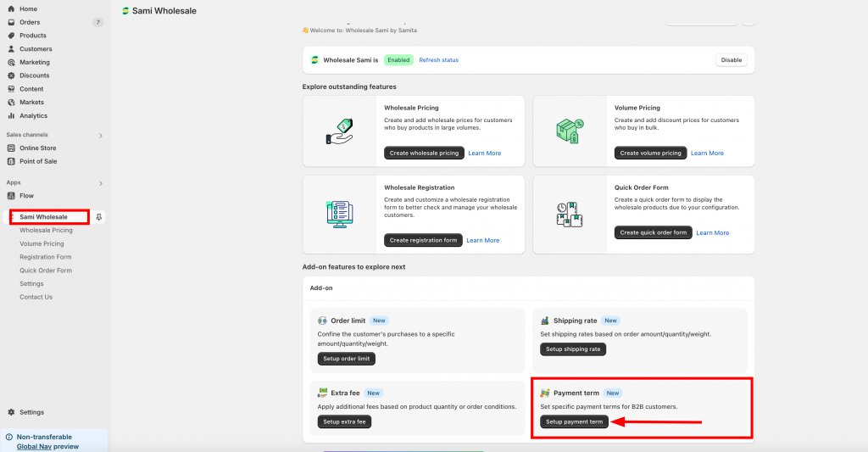Click 'Explore outstanding features' heading
Image resolution: width=868 pixels, height=452 pixels.
pos(349,87)
